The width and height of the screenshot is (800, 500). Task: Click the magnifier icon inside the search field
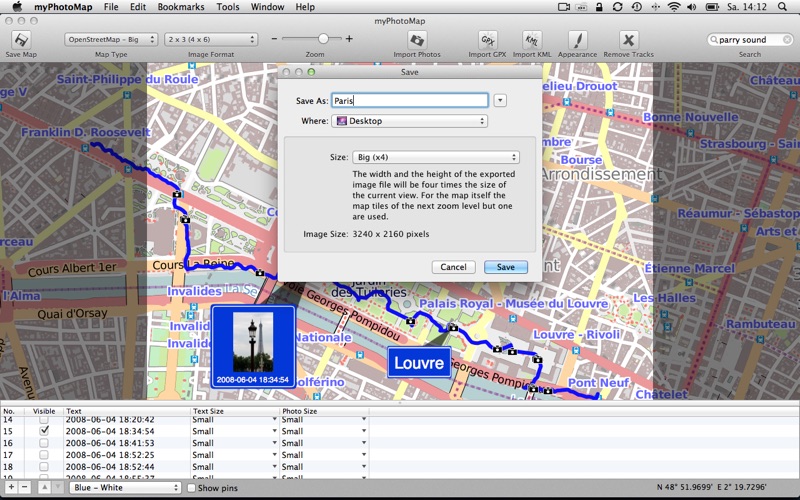714,40
